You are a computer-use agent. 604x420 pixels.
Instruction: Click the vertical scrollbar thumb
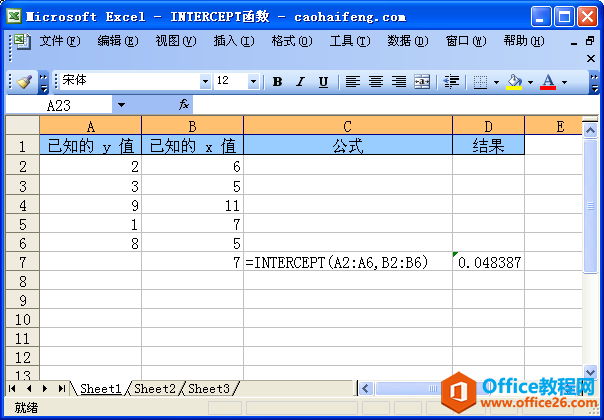(x=590, y=206)
